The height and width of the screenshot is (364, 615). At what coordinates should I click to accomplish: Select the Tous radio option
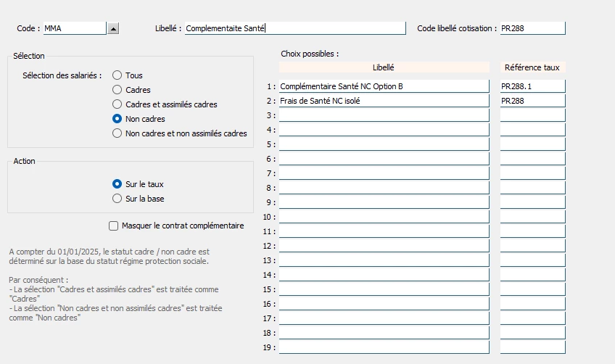coord(117,75)
